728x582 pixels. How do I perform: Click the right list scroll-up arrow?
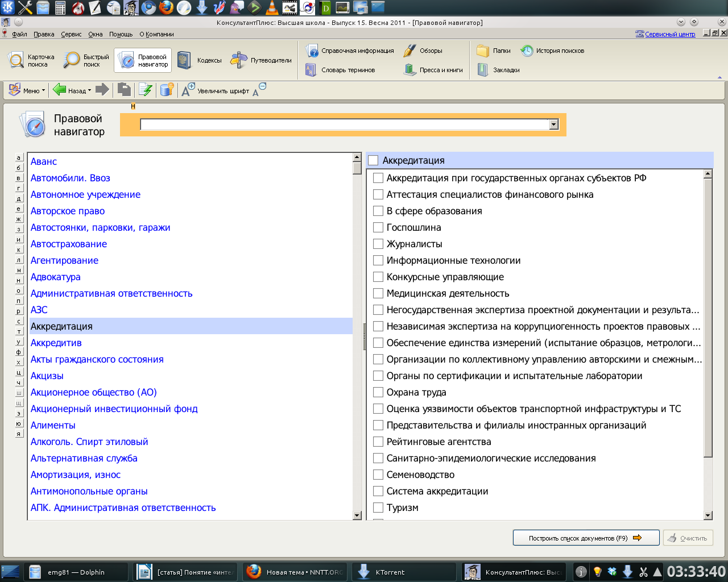(x=708, y=174)
